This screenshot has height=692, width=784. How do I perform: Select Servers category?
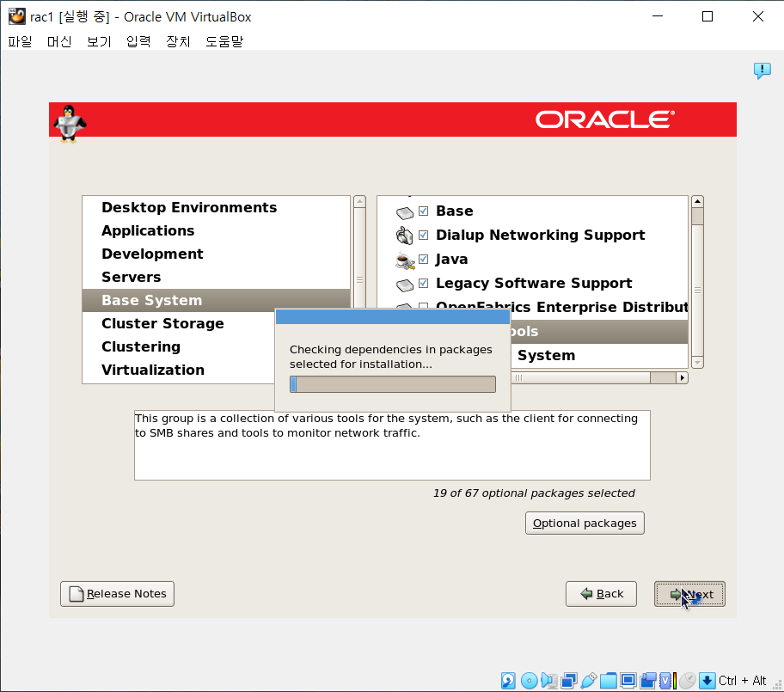tap(216, 277)
